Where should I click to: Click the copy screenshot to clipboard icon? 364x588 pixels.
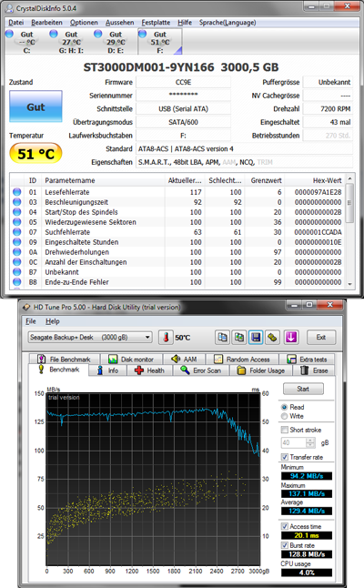238,337
